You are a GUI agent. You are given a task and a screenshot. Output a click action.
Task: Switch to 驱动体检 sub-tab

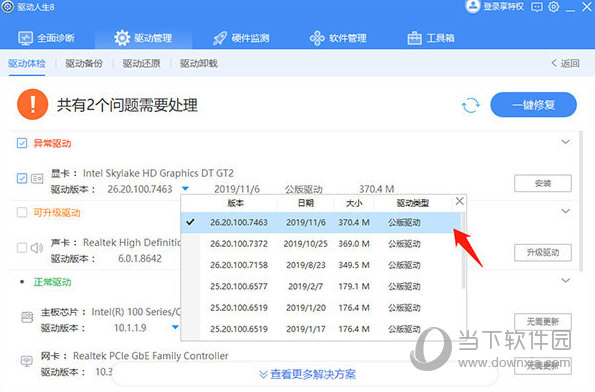(x=27, y=63)
